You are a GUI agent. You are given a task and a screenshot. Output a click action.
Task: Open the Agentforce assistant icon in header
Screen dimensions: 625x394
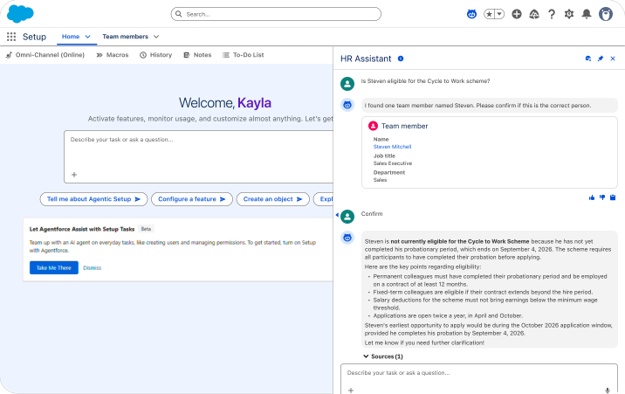pos(472,14)
